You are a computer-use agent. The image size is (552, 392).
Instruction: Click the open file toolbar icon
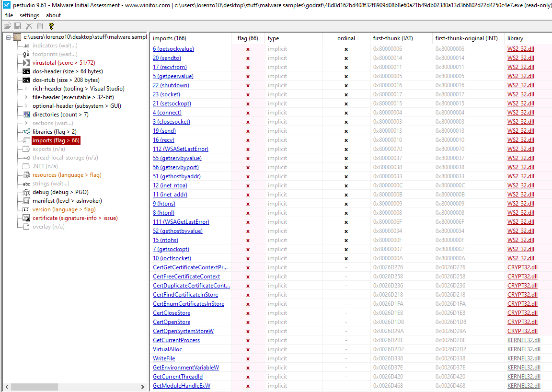click(x=7, y=26)
